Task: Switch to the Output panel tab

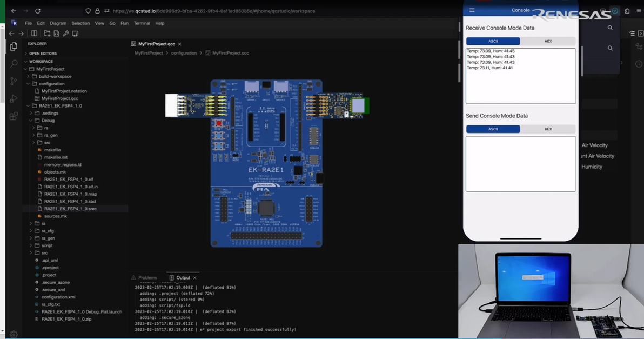Action: [183, 278]
